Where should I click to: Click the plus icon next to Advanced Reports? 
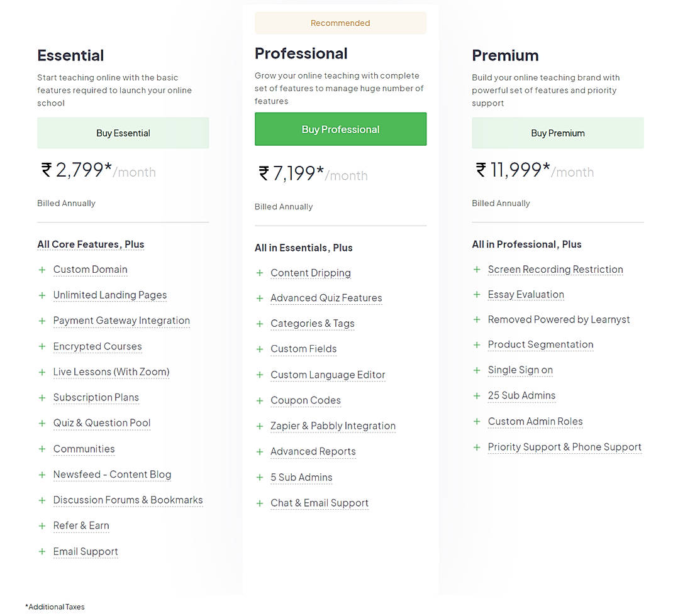point(259,451)
